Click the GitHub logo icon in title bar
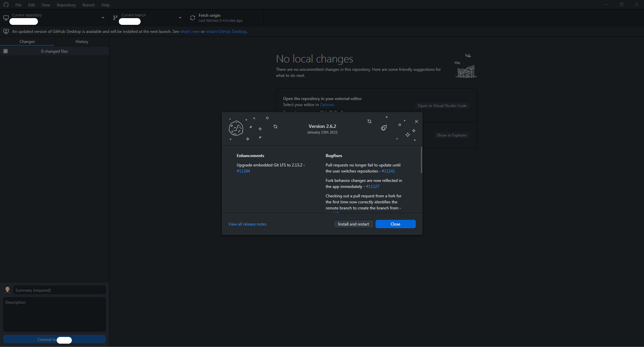644x347 pixels. [6, 5]
